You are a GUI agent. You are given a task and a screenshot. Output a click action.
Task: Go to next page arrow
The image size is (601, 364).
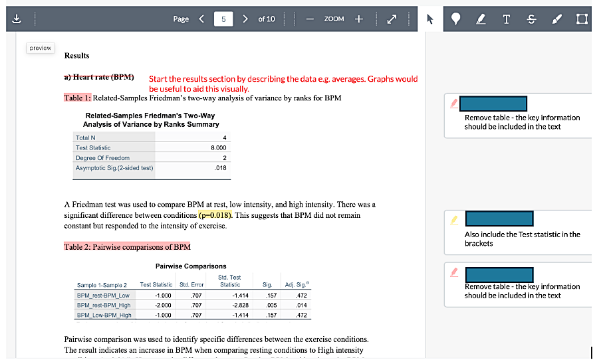[x=245, y=19]
